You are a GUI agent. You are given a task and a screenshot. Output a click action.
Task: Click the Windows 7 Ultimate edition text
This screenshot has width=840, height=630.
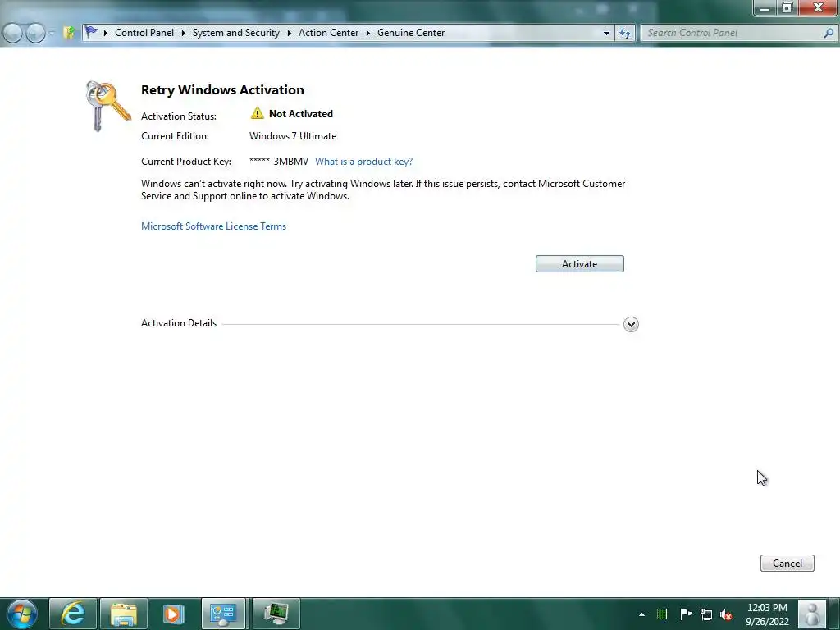[293, 136]
